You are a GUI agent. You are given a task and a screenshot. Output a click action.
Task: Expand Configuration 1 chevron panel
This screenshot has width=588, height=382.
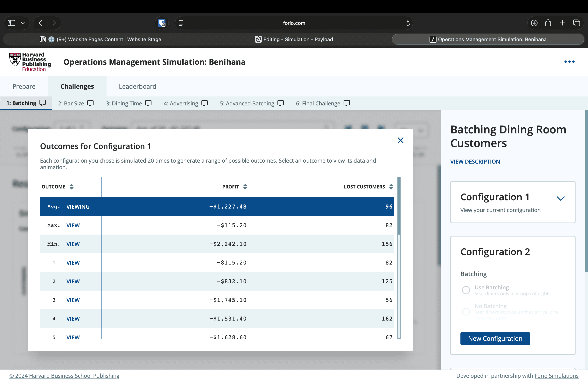coord(561,198)
